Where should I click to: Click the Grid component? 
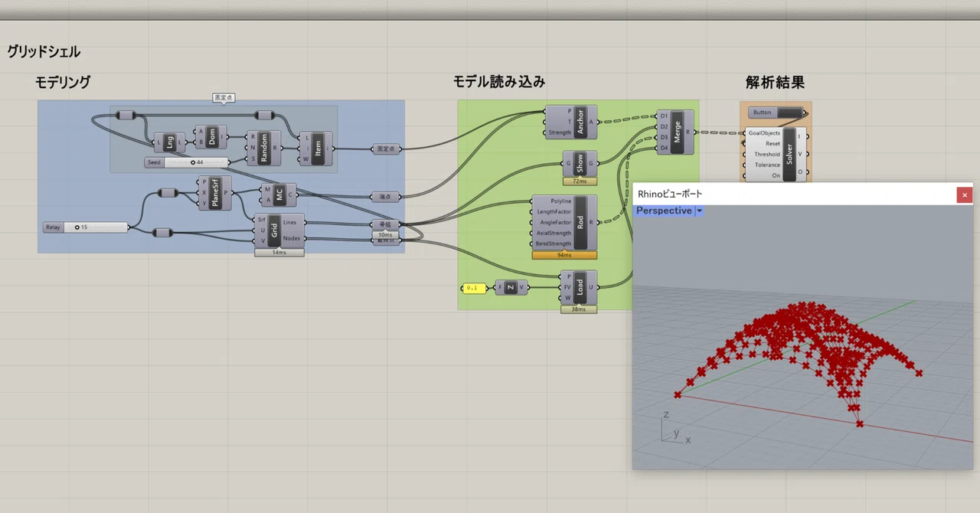coord(279,230)
